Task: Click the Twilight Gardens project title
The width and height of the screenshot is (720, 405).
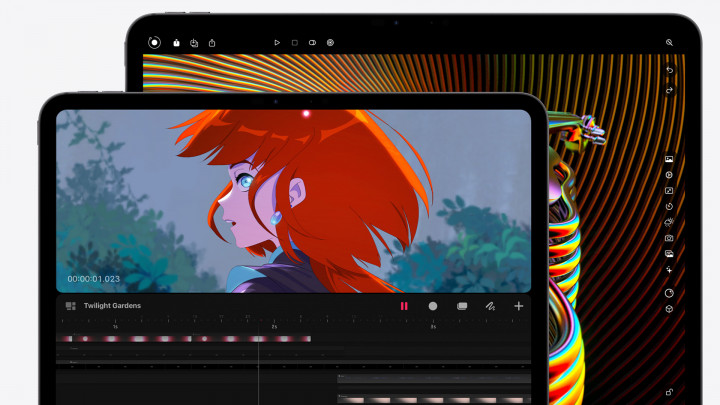Action: pyautogui.click(x=112, y=306)
